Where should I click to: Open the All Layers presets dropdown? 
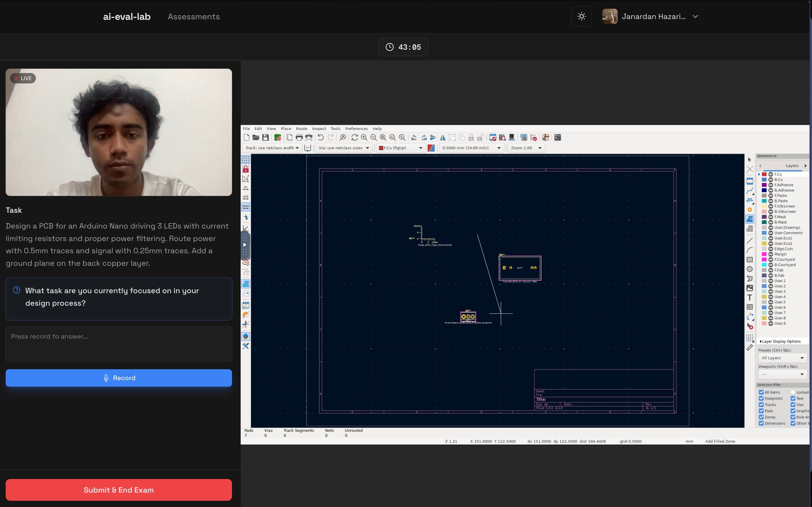pos(782,358)
